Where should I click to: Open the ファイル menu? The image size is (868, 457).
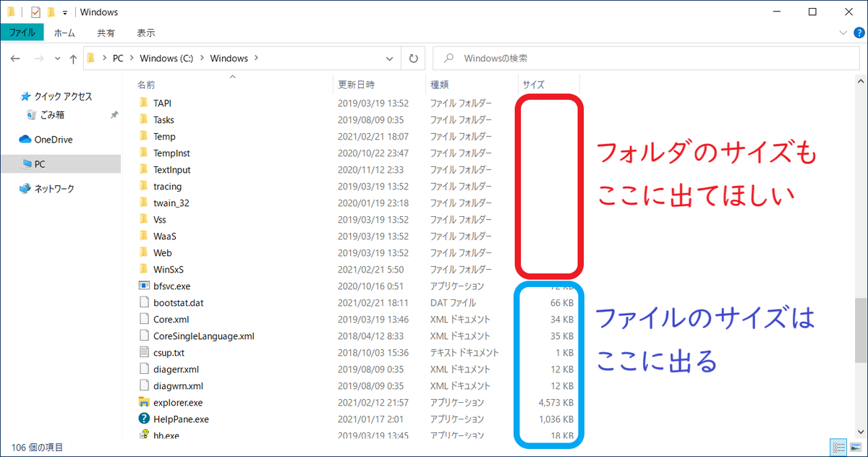pos(22,33)
